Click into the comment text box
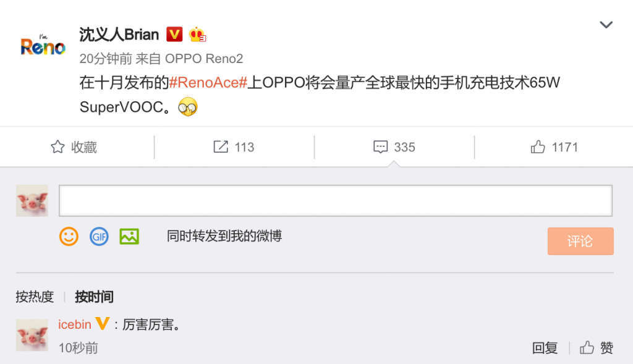The image size is (633, 364). coord(336,201)
